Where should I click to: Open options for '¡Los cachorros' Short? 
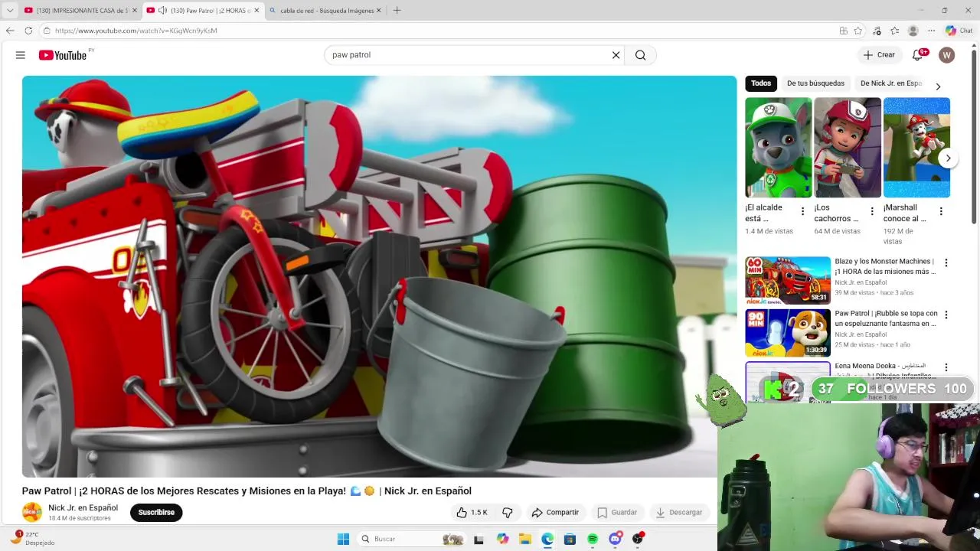pyautogui.click(x=871, y=211)
